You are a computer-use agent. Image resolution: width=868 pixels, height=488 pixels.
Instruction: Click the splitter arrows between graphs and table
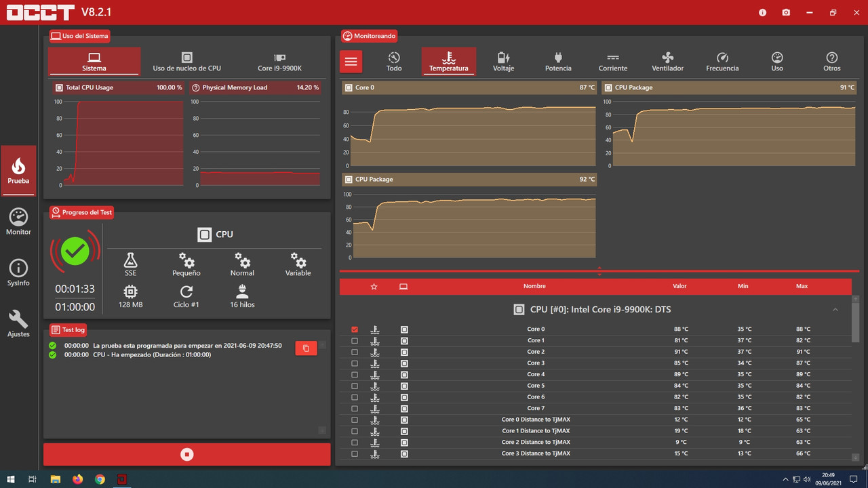599,271
